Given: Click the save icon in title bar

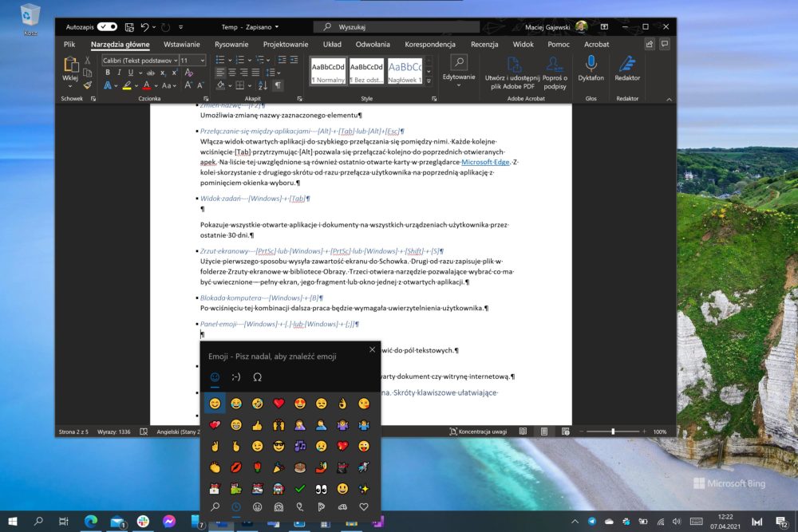Looking at the screenshot, I should coord(129,27).
